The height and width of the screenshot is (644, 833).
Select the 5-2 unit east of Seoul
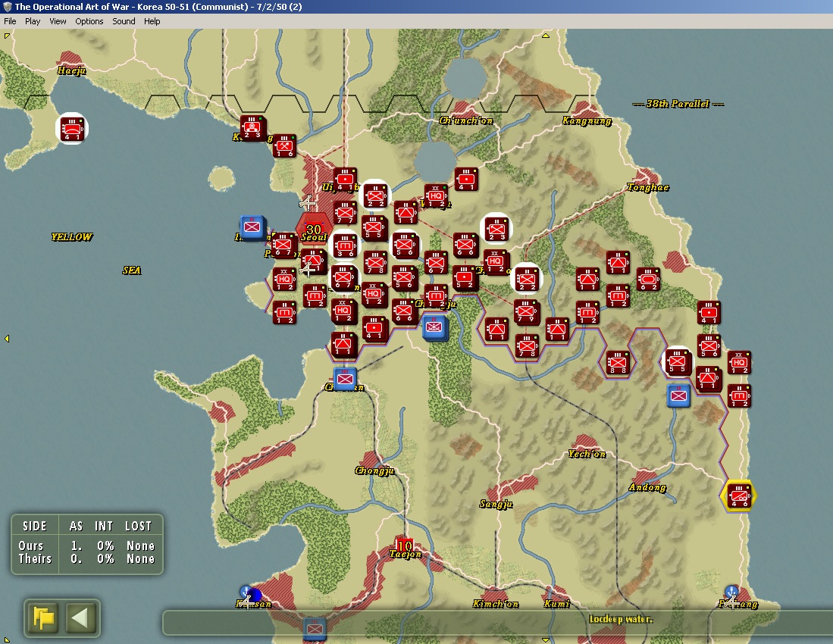(x=465, y=277)
